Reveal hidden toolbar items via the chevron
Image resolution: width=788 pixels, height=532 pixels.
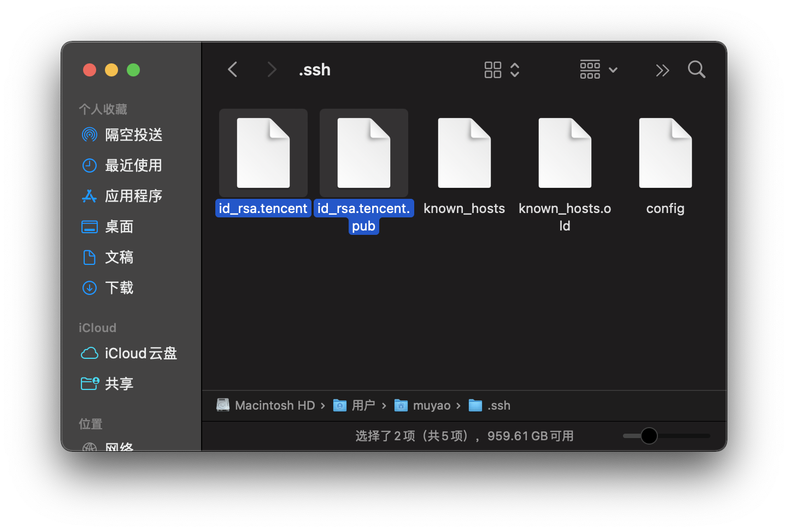662,70
